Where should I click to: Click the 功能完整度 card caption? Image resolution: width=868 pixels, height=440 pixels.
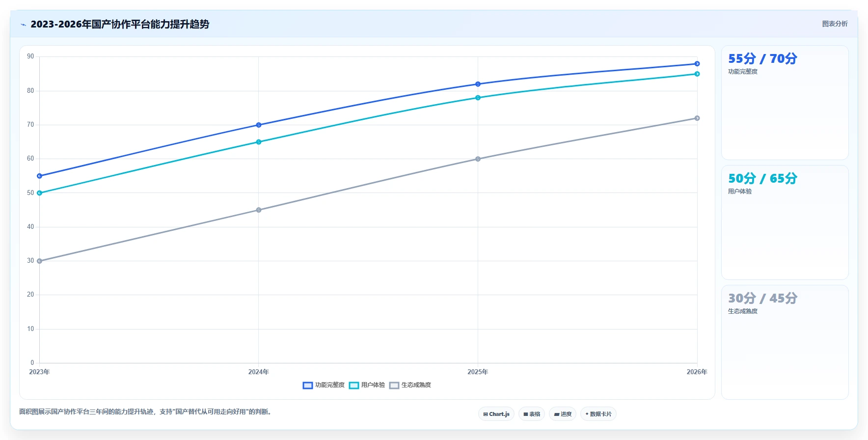(x=742, y=72)
